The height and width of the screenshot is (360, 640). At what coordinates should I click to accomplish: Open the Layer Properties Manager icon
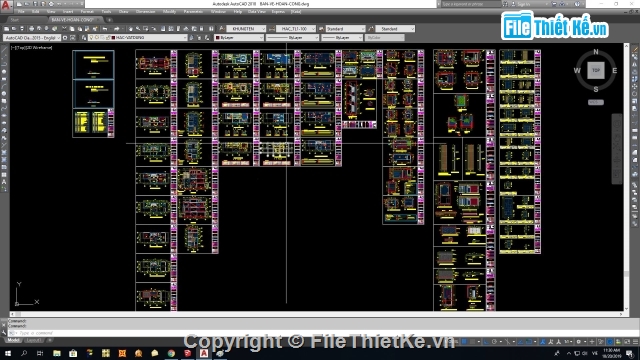[x=84, y=38]
